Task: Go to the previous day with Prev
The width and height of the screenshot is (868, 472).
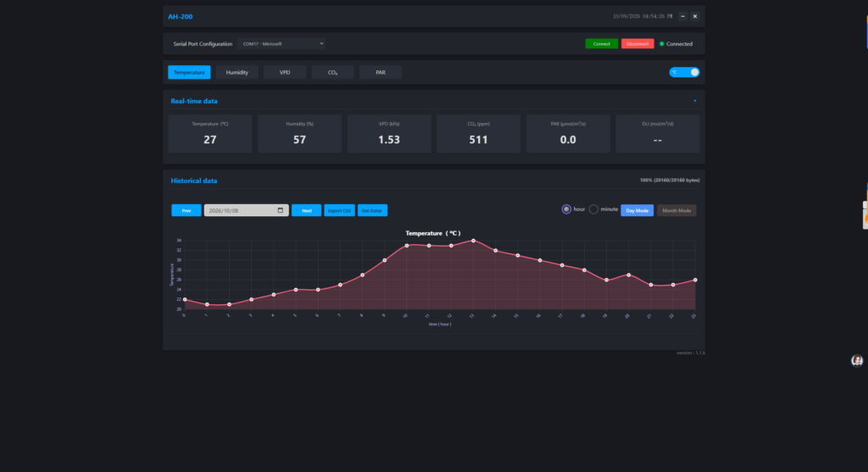Action: click(x=186, y=210)
